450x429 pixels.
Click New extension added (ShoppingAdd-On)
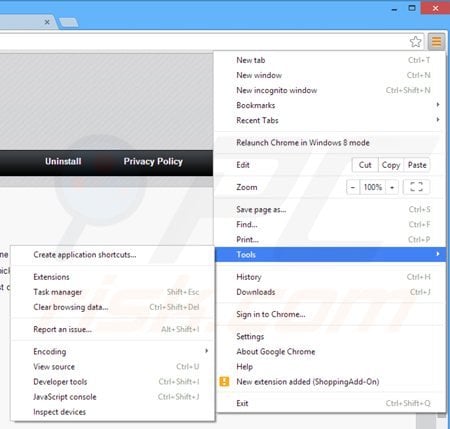330,381
